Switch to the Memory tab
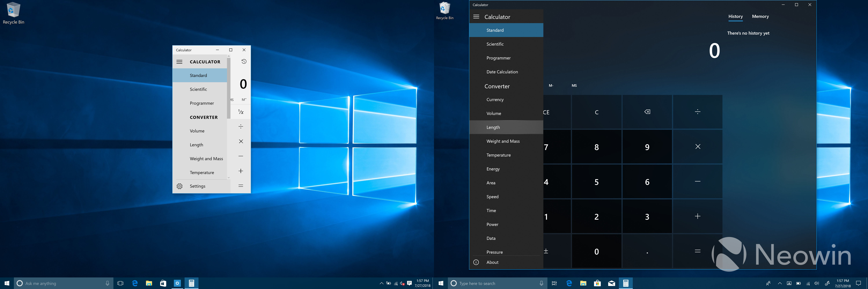Image resolution: width=868 pixels, height=289 pixels. pyautogui.click(x=760, y=16)
